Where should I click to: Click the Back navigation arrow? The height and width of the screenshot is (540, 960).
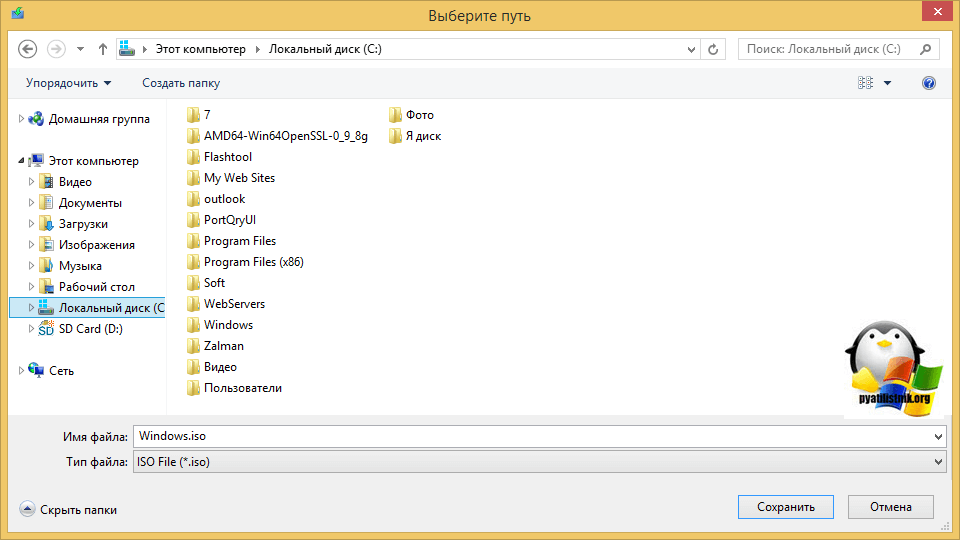coord(28,49)
